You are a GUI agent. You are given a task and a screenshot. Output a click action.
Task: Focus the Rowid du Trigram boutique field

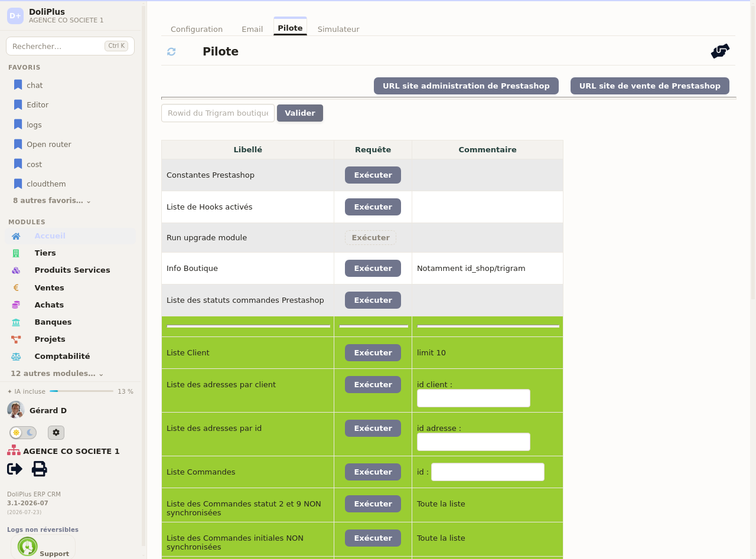coord(218,113)
